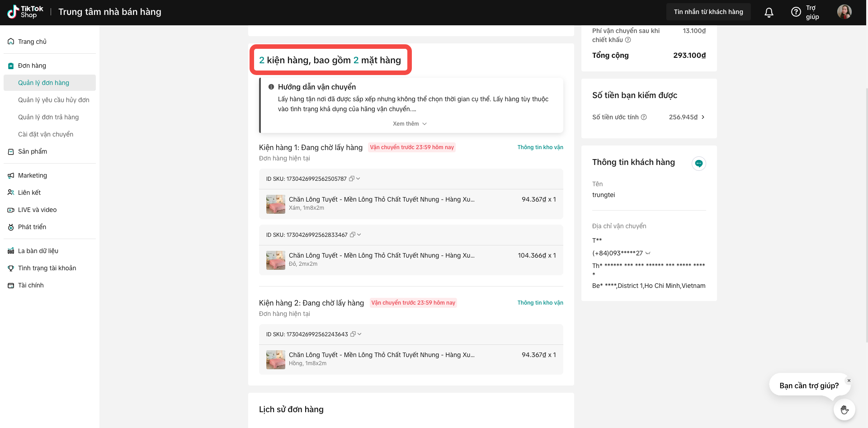Reveal hidden phone number eye icon
This screenshot has width=868, height=428.
click(648, 253)
